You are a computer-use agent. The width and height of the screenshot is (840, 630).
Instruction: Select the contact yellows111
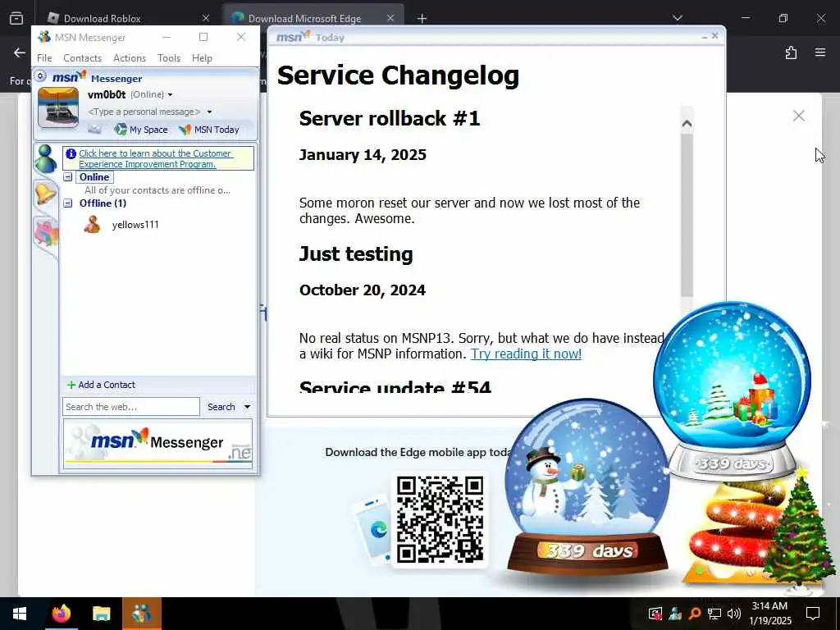coord(135,225)
